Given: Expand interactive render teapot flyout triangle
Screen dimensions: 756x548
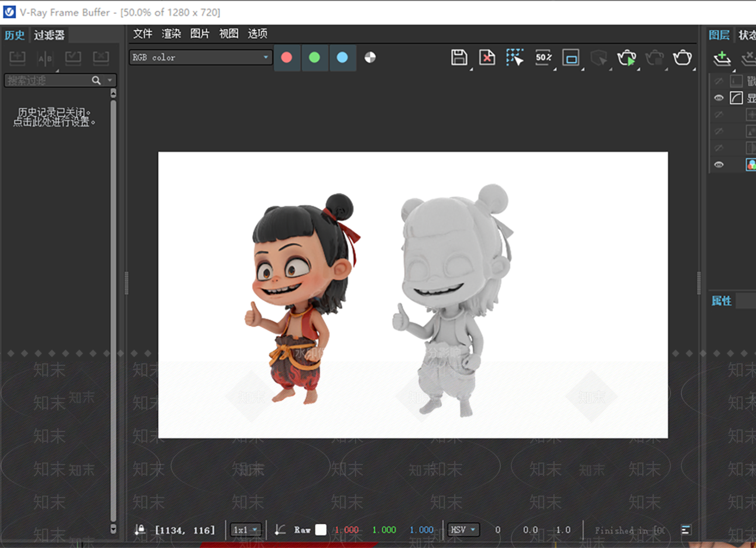Looking at the screenshot, I should pos(638,69).
